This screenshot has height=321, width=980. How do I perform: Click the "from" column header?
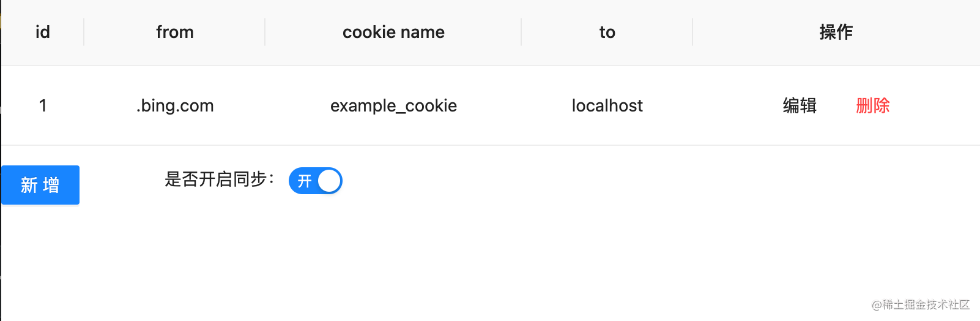(x=174, y=32)
